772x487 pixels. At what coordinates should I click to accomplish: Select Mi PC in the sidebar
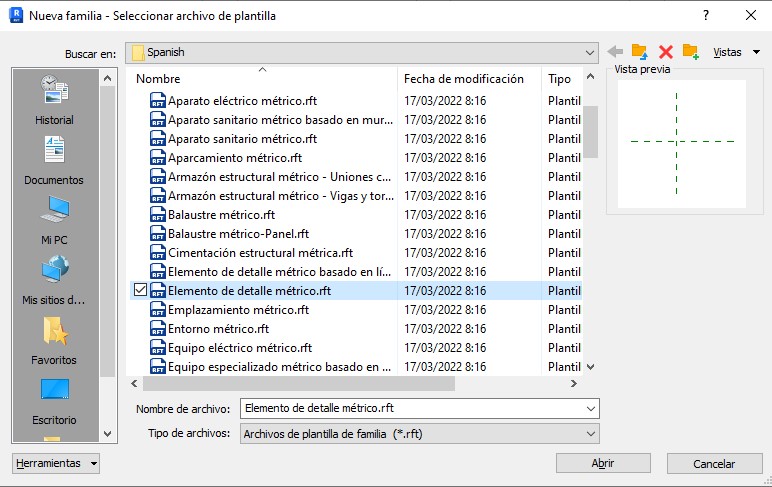click(54, 220)
